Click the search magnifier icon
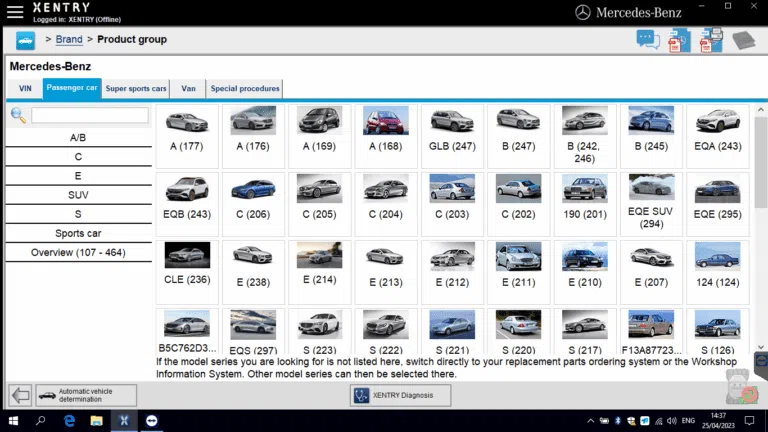Screen dimensions: 768x432 click(x=18, y=116)
